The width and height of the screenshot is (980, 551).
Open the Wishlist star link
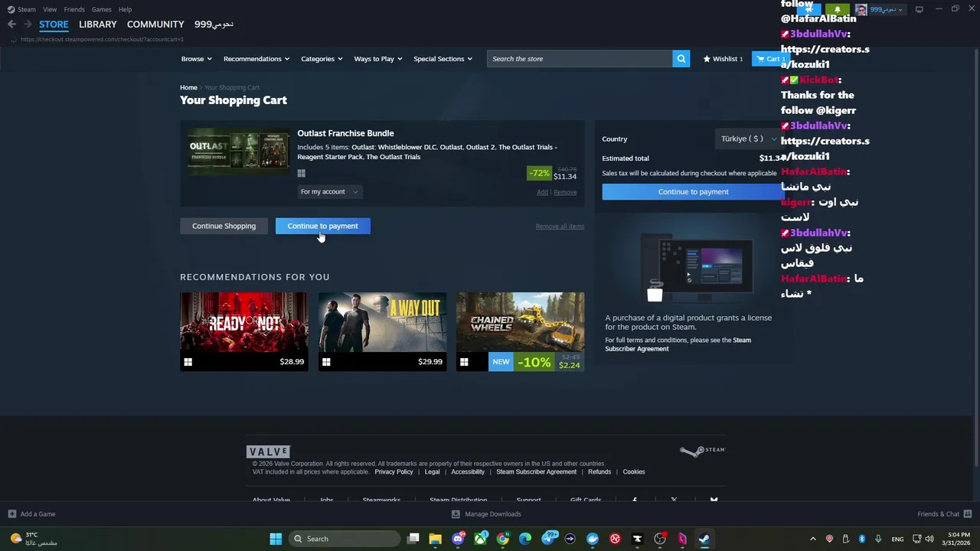coord(723,59)
